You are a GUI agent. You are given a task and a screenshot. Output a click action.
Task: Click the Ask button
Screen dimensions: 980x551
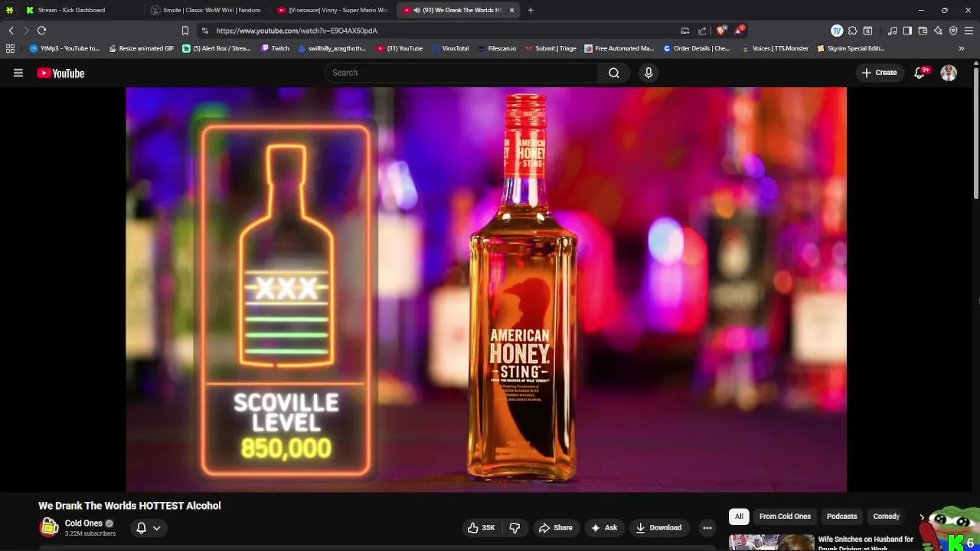point(603,527)
